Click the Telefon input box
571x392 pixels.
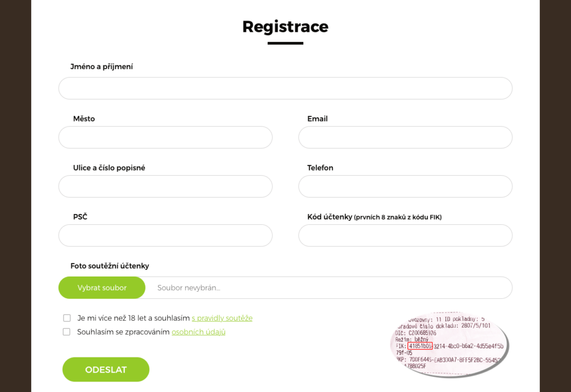click(405, 186)
